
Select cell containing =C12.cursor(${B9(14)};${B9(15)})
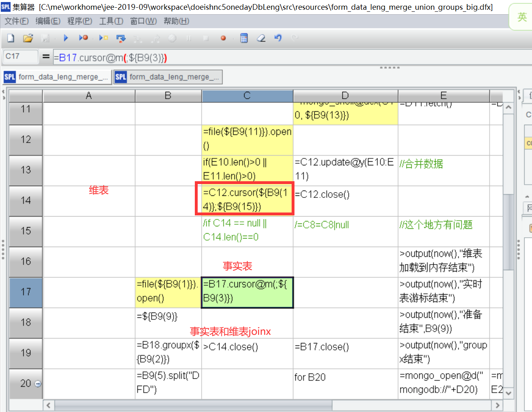[x=247, y=201]
